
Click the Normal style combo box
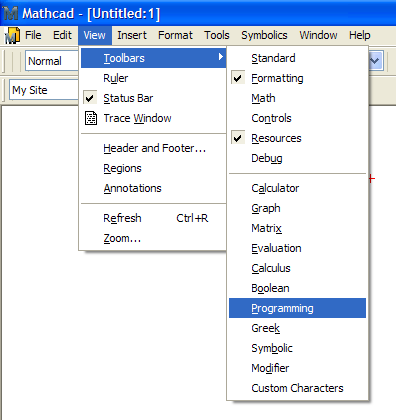[x=52, y=61]
